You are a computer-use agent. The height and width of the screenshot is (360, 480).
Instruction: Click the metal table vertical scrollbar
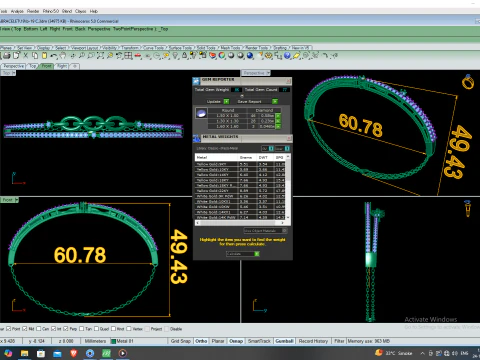coord(288,187)
